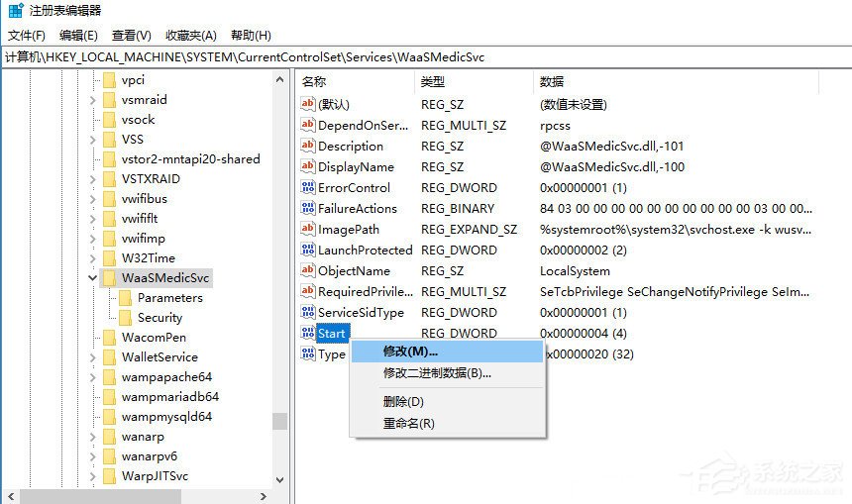Click tree pane scroll-left arrow
The height and width of the screenshot is (504, 852).
click(10, 496)
